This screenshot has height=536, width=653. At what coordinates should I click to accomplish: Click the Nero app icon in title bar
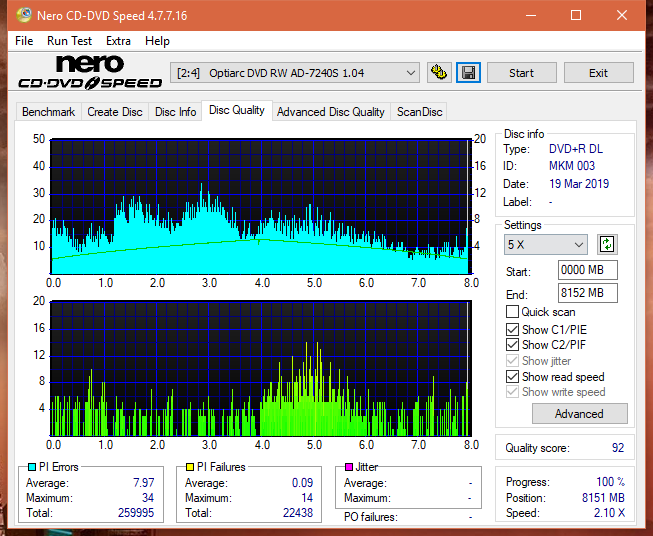[24, 15]
